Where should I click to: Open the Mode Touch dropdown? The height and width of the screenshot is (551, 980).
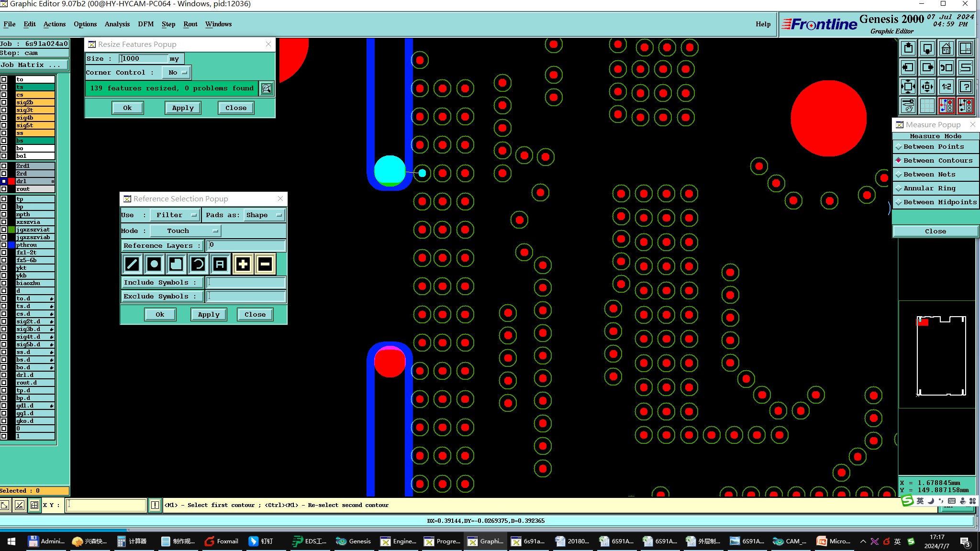185,231
